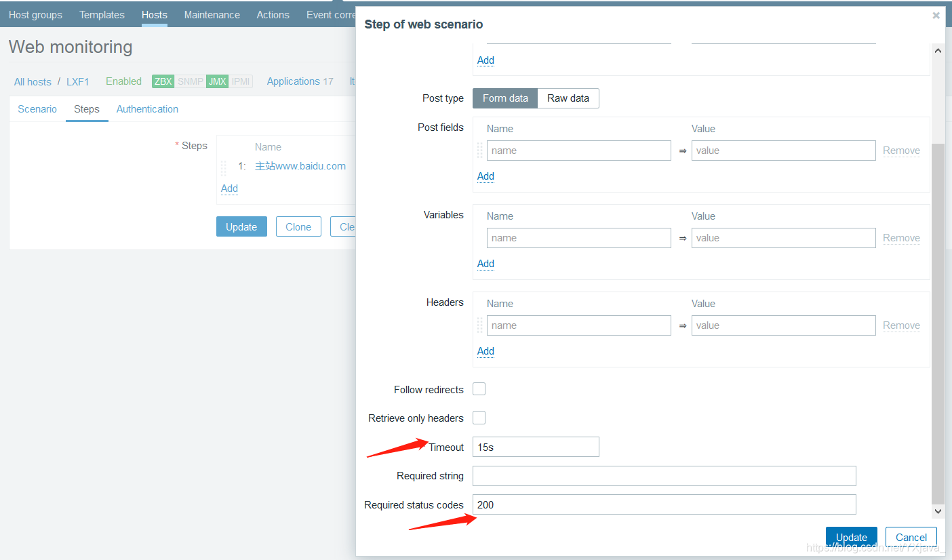Image resolution: width=952 pixels, height=560 pixels.
Task: Open the Templates menu item
Action: pos(102,14)
